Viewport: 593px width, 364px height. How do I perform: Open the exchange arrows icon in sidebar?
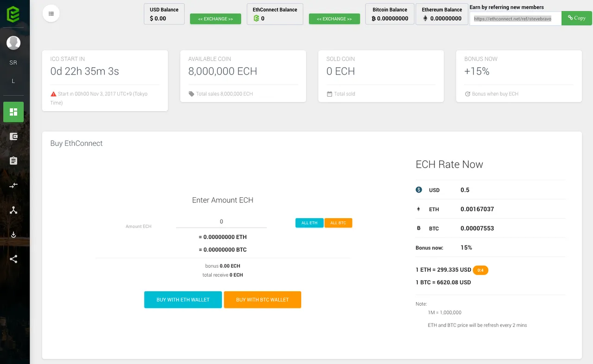(13, 185)
